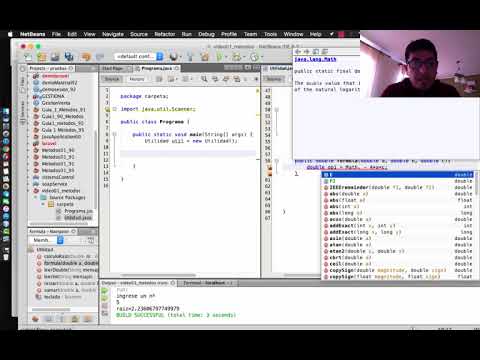Expand the soapService project node

click(28, 184)
